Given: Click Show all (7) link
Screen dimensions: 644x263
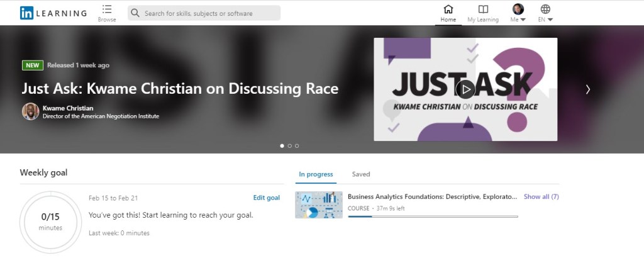Looking at the screenshot, I should 541,197.
